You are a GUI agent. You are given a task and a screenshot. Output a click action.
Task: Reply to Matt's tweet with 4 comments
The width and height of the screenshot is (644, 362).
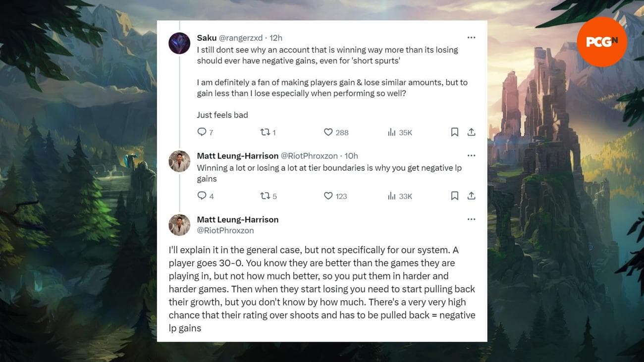coord(202,196)
